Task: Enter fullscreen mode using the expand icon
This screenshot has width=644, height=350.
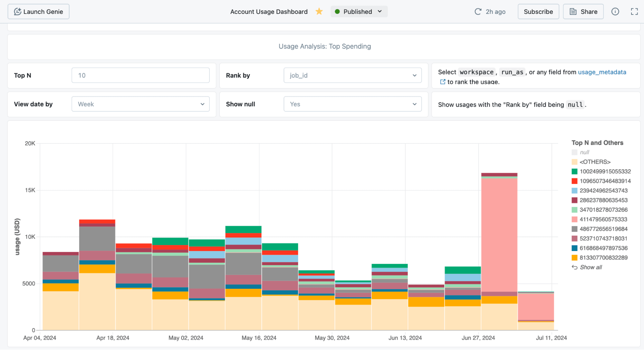Action: click(x=634, y=12)
